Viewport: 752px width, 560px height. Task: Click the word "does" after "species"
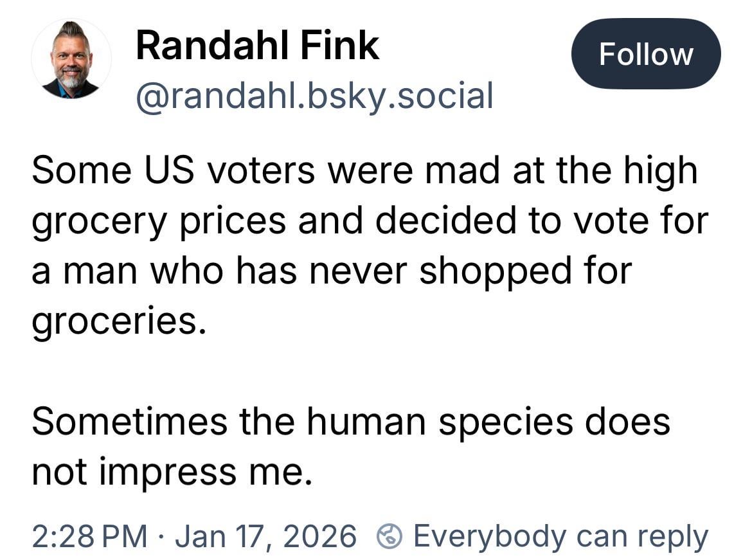[x=632, y=422]
